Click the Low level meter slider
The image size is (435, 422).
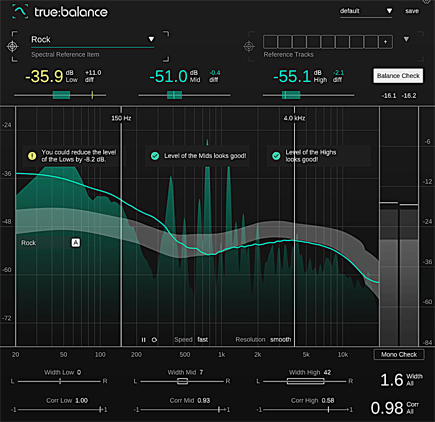point(60,95)
